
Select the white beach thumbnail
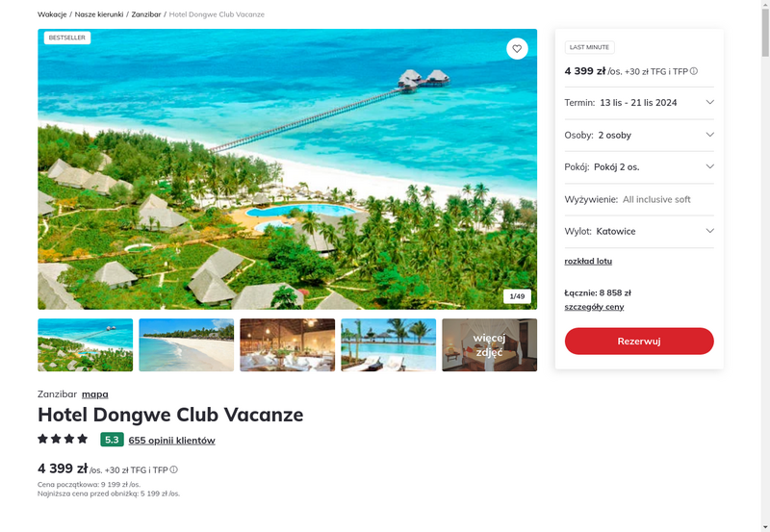186,345
